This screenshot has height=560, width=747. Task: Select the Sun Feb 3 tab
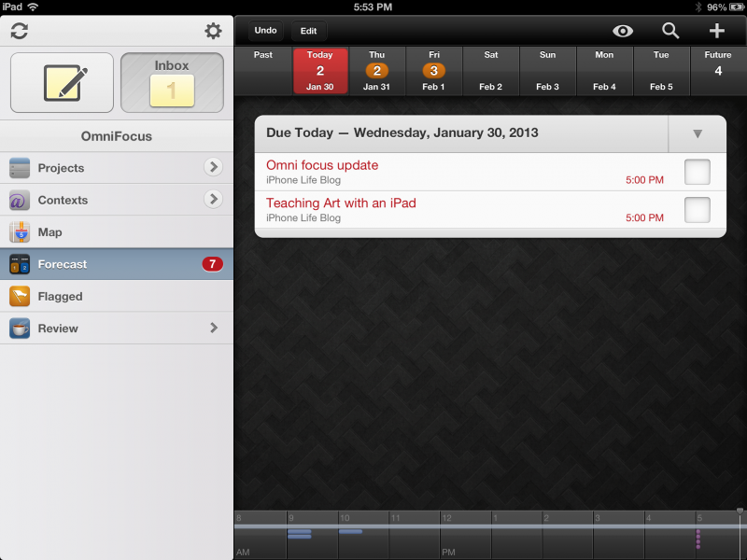tap(547, 71)
